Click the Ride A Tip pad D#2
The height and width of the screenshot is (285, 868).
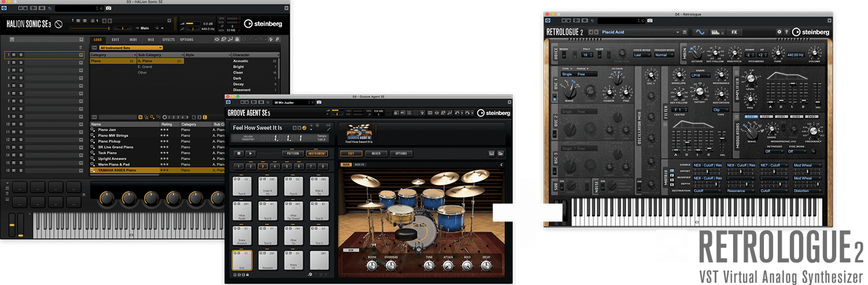click(319, 186)
